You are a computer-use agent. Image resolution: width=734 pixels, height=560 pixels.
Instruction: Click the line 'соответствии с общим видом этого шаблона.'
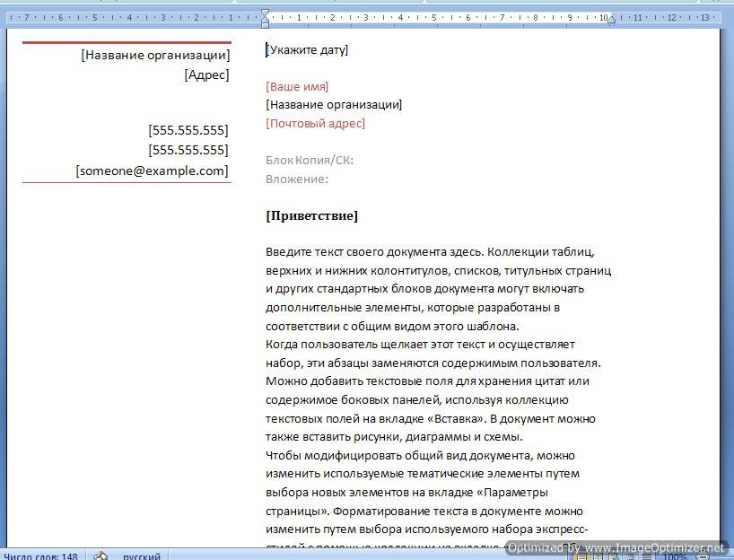(x=392, y=327)
